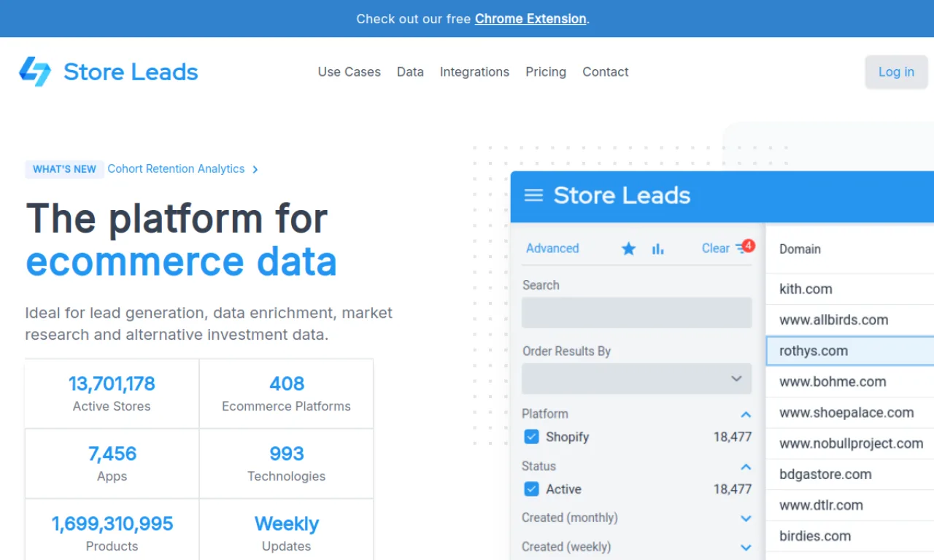The height and width of the screenshot is (560, 934).
Task: Open the hamburger menu in Store Leads panel
Action: click(534, 195)
